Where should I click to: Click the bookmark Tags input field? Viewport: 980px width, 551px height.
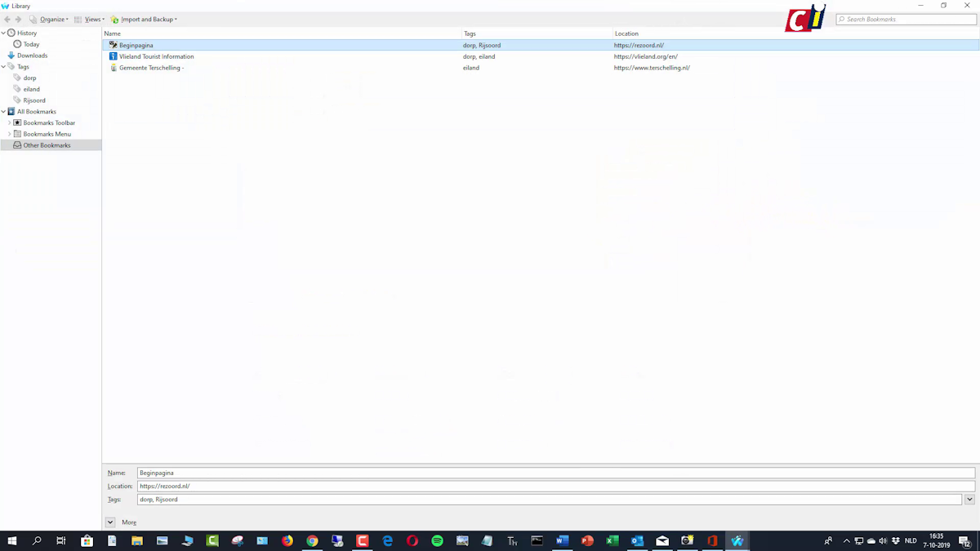(550, 499)
